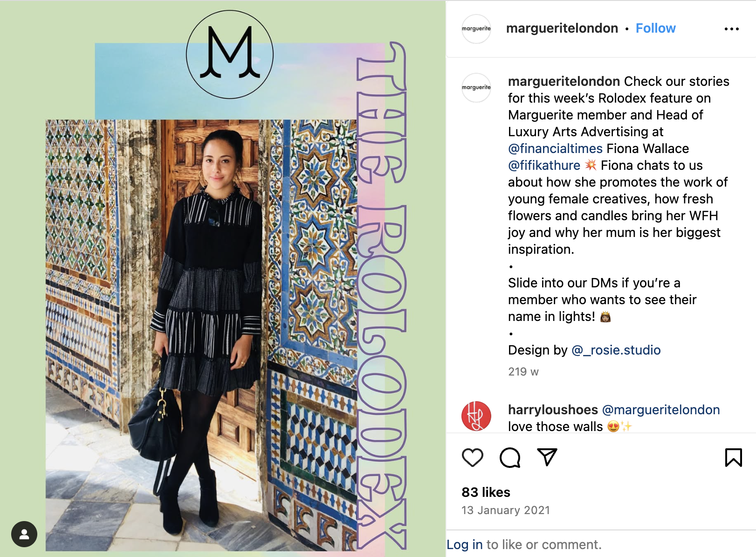Open the Rolodex post image
Screen dimensions: 756x557
click(x=223, y=278)
